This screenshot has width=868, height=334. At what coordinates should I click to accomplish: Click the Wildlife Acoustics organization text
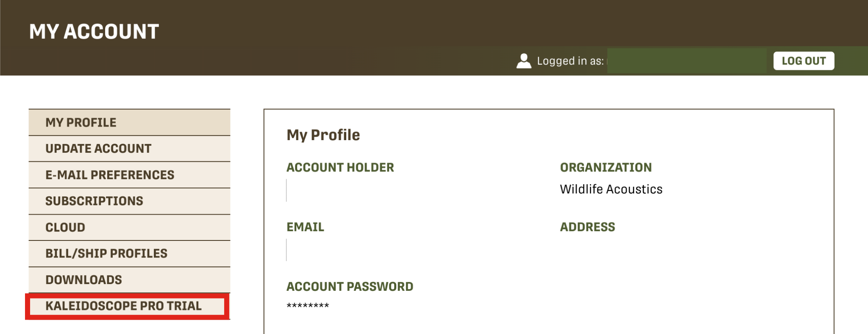click(x=611, y=189)
